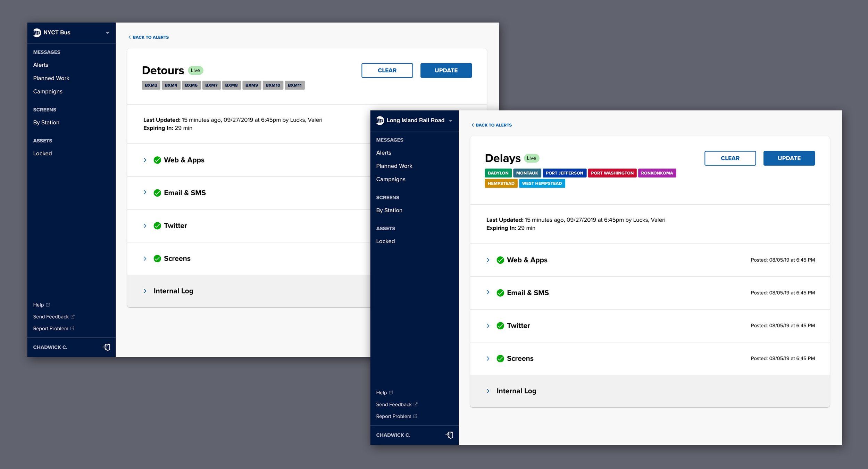The width and height of the screenshot is (868, 469).
Task: Go Back to Alerts from Detours page
Action: [x=149, y=38]
